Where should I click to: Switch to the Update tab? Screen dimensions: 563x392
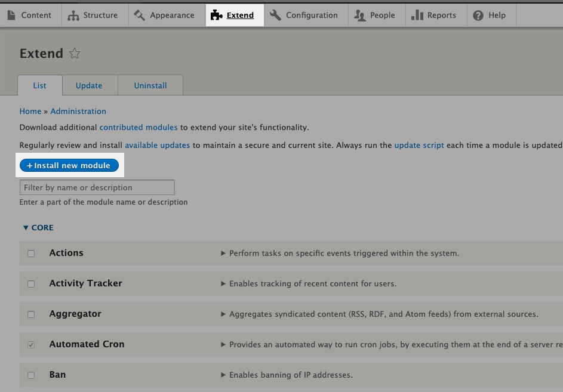[89, 85]
